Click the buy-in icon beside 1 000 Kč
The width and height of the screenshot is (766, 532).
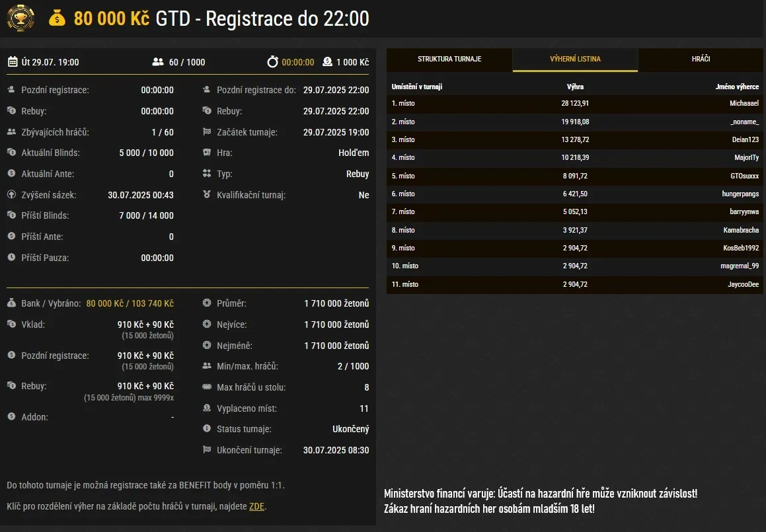coord(327,62)
